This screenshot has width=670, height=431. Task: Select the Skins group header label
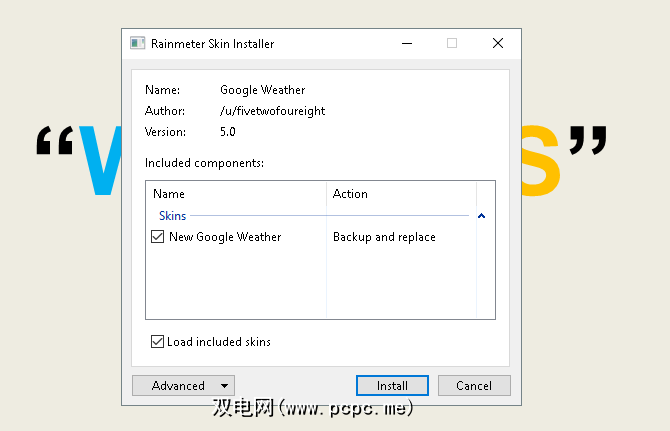click(x=173, y=216)
